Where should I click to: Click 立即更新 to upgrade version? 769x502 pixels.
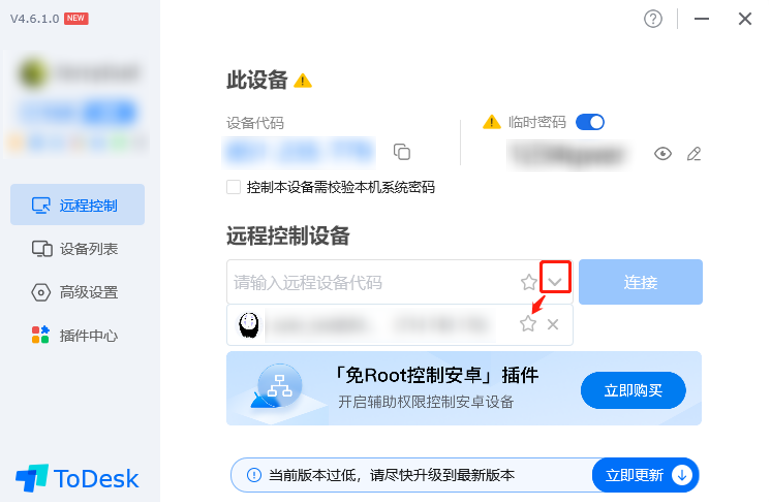click(x=645, y=475)
